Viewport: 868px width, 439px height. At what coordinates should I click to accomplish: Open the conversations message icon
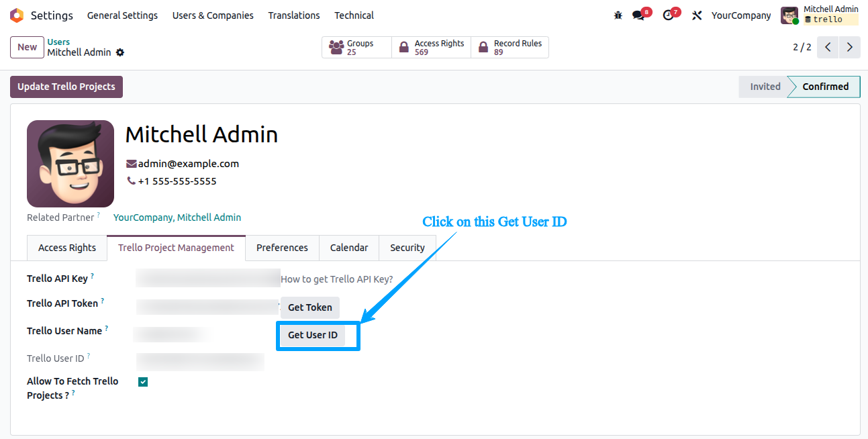click(638, 15)
